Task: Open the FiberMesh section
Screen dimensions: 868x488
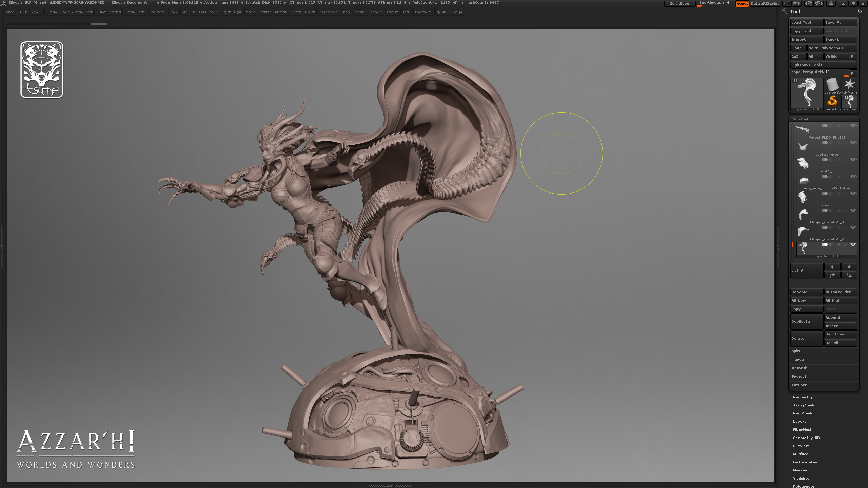Action: (803, 429)
